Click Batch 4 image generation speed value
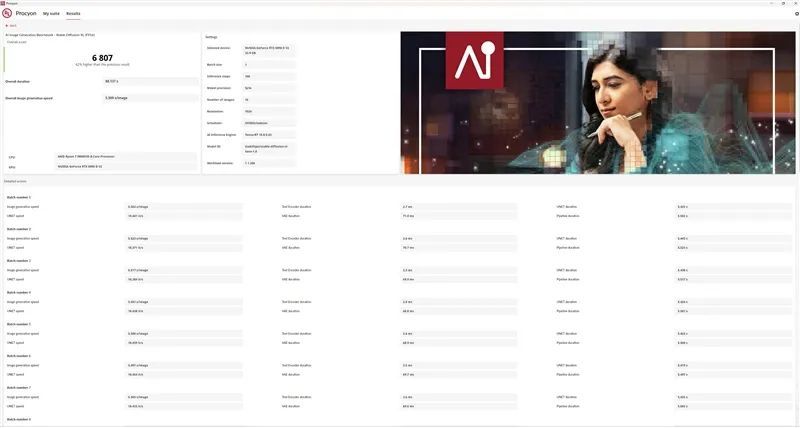 click(x=184, y=302)
